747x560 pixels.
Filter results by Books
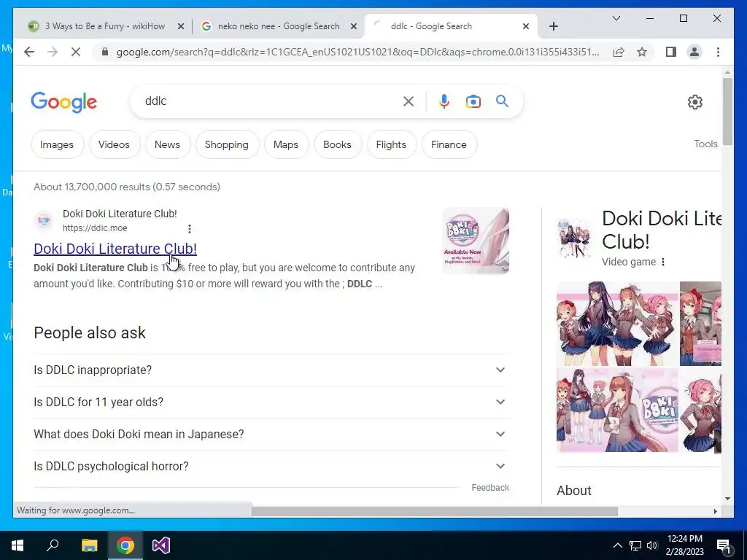337,144
